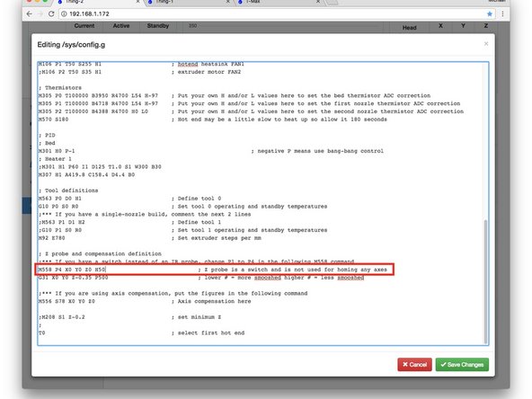
Task: Click the '; Z probe and compensation definition' comment
Action: click(x=100, y=253)
